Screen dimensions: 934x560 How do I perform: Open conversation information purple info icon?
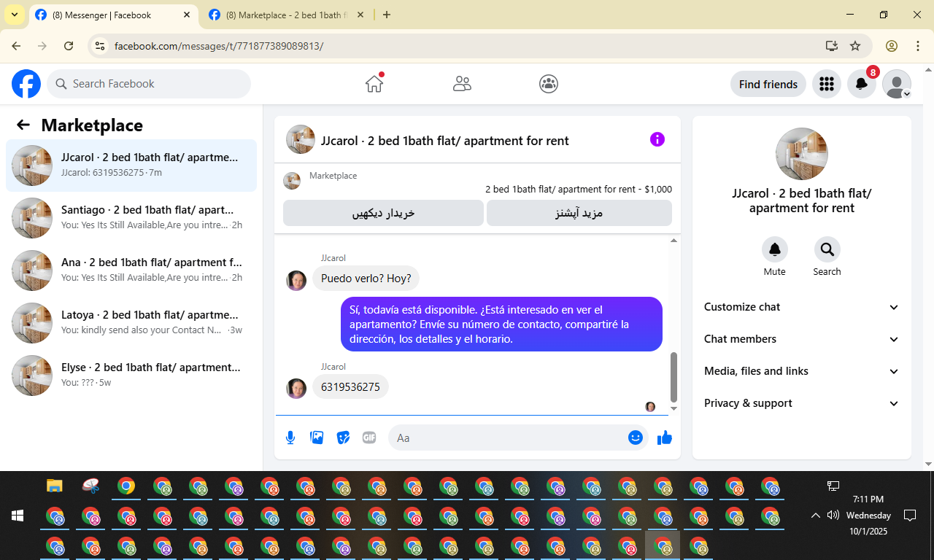(x=657, y=139)
